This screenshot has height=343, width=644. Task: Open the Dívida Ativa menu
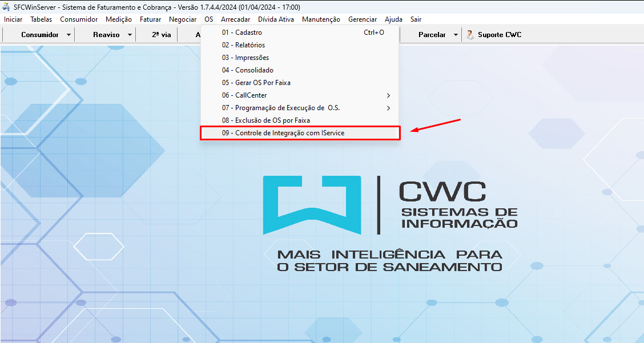point(276,19)
